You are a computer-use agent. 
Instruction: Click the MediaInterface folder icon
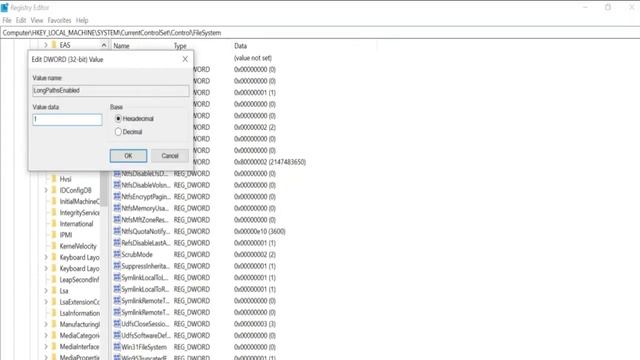coord(54,347)
